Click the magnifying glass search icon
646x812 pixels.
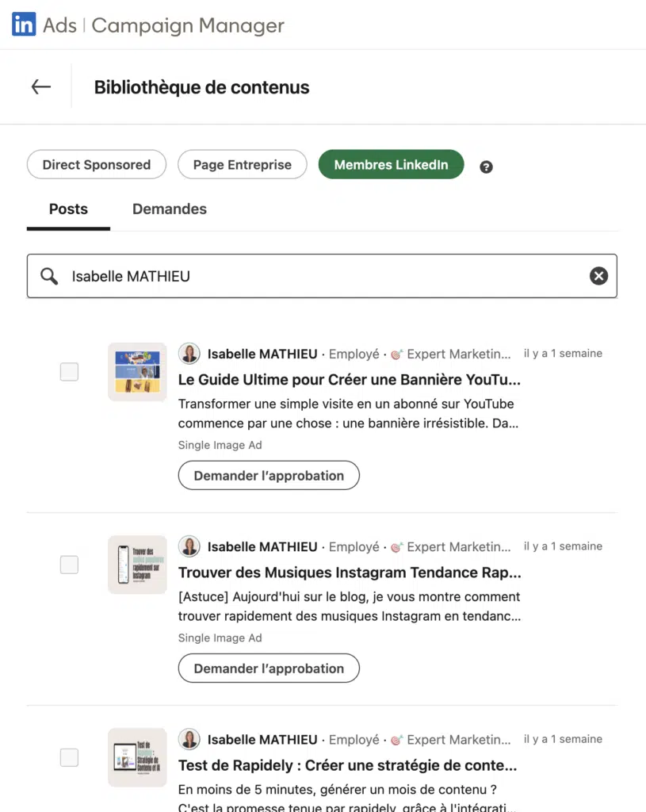[x=49, y=276]
